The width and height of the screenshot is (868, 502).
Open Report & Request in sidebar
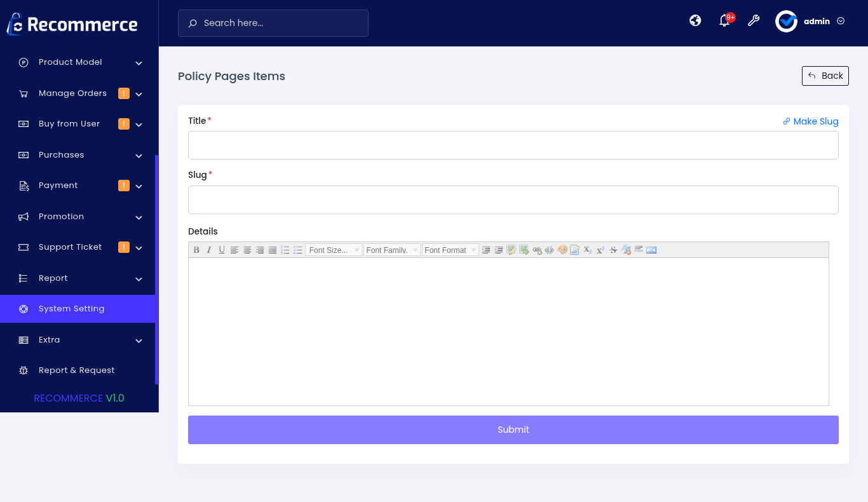point(78,370)
